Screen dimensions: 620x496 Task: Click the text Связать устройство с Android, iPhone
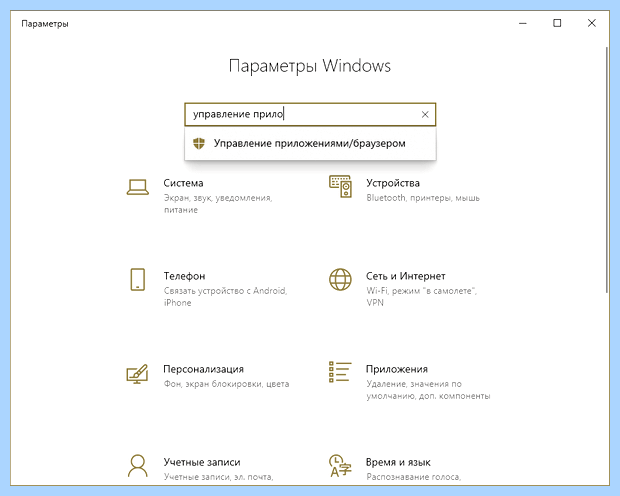click(x=225, y=297)
